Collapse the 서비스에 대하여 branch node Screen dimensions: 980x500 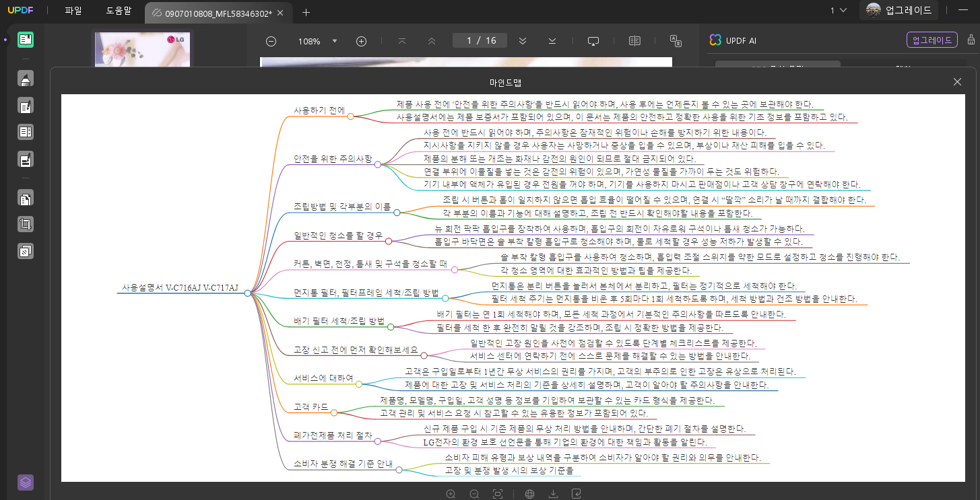359,384
